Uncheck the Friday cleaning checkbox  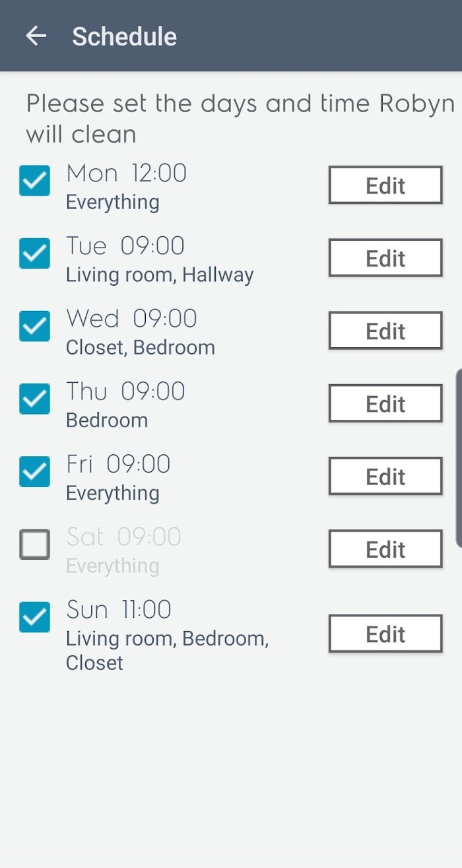click(34, 471)
